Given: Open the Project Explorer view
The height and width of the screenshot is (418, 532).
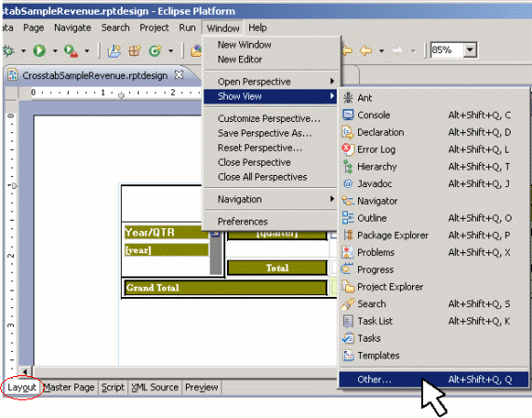Looking at the screenshot, I should pos(433,287).
